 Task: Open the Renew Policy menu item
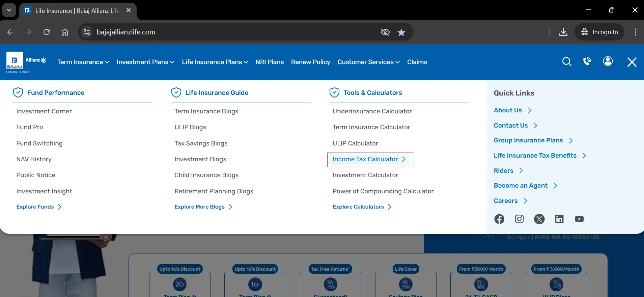pos(310,62)
